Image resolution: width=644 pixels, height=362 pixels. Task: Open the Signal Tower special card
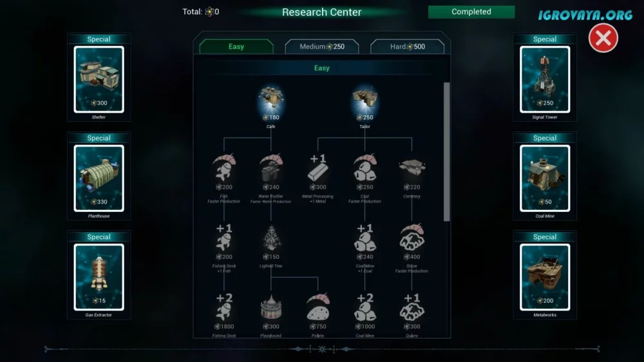tap(545, 79)
